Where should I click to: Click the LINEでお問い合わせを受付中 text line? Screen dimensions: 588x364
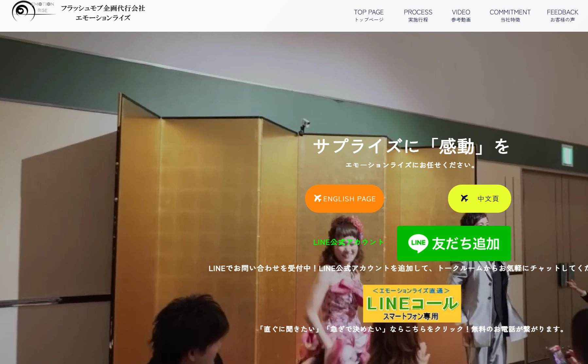(x=398, y=268)
